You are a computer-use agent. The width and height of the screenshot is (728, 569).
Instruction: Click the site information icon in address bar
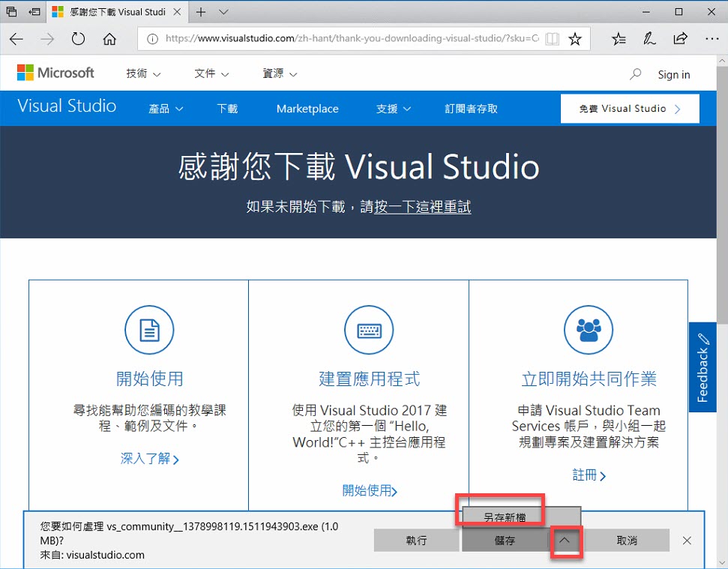click(152, 39)
